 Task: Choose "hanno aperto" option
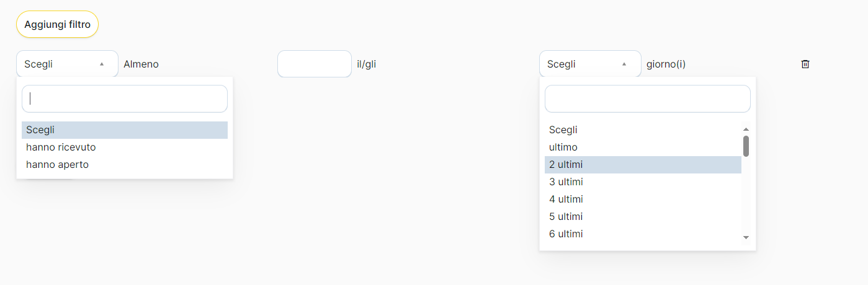[x=57, y=165]
